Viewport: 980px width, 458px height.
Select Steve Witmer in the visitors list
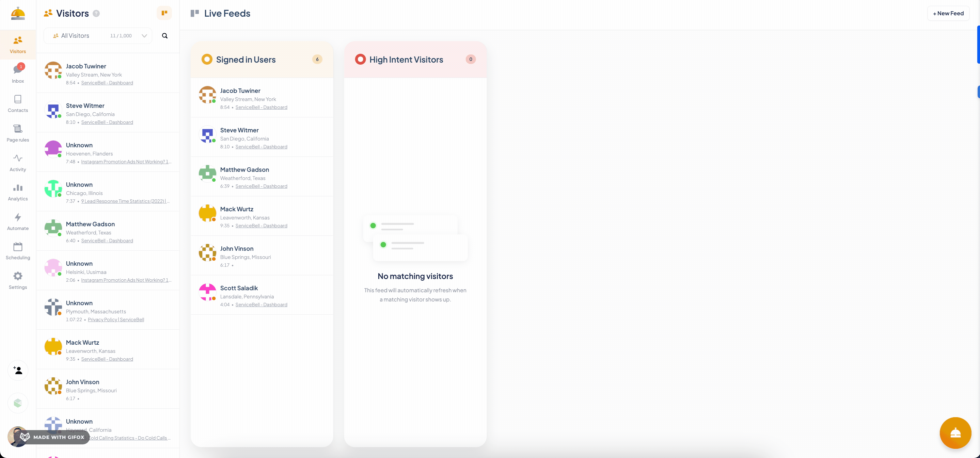[x=108, y=113]
